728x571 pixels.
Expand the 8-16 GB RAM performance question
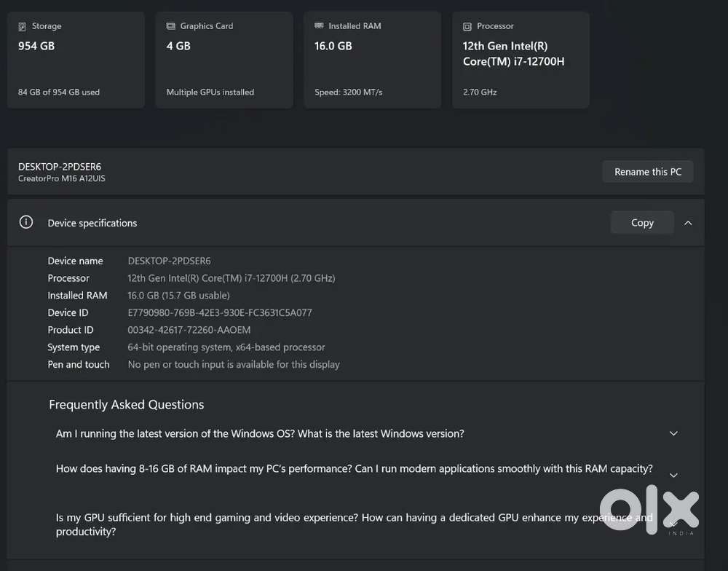pos(673,475)
